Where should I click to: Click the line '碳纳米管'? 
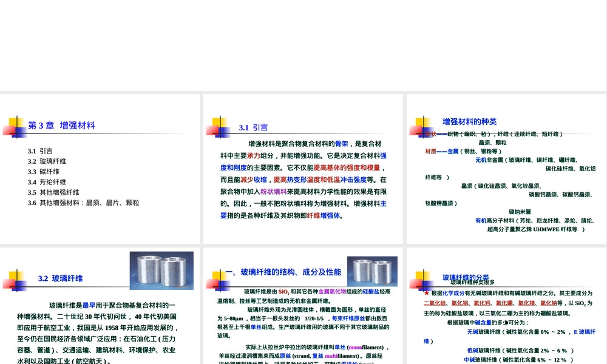tap(520, 212)
